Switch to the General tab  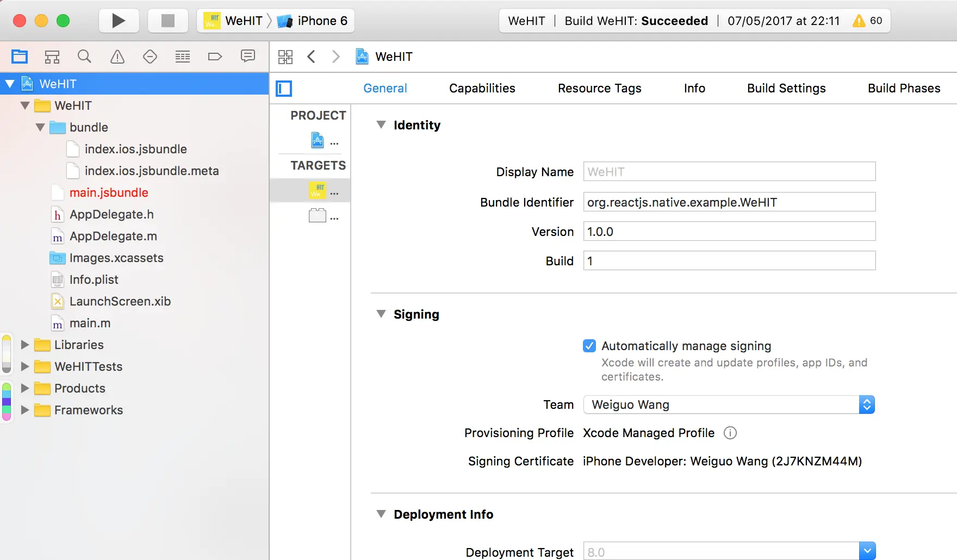tap(385, 88)
